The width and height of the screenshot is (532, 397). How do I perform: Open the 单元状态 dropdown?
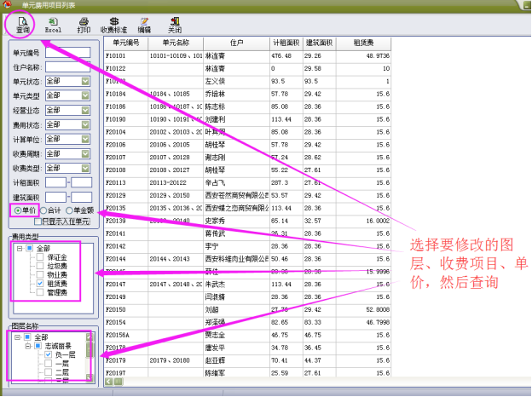(85, 82)
